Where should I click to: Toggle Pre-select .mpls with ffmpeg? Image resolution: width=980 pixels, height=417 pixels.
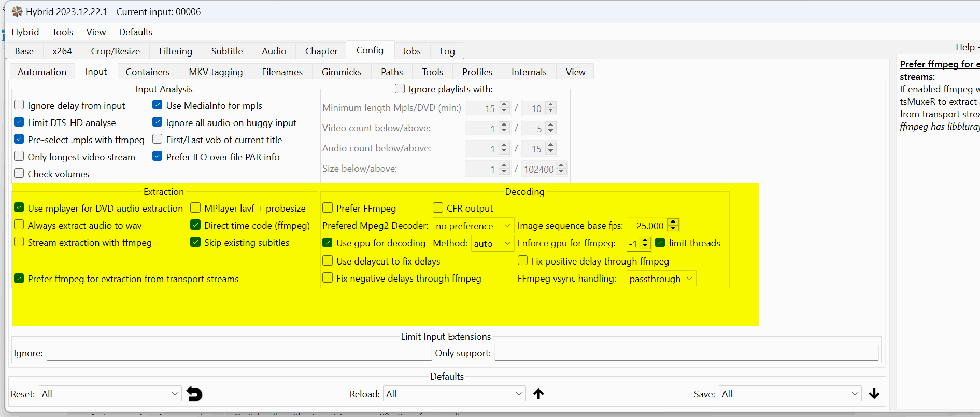[19, 139]
